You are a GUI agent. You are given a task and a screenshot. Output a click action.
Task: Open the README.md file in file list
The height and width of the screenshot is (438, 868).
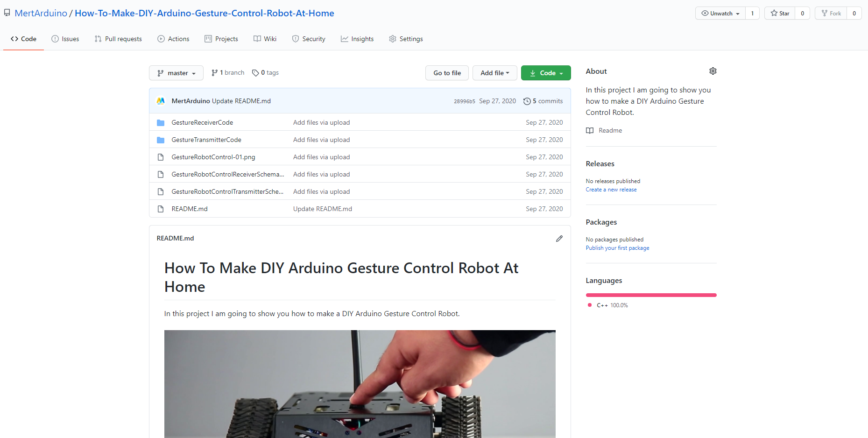190,209
